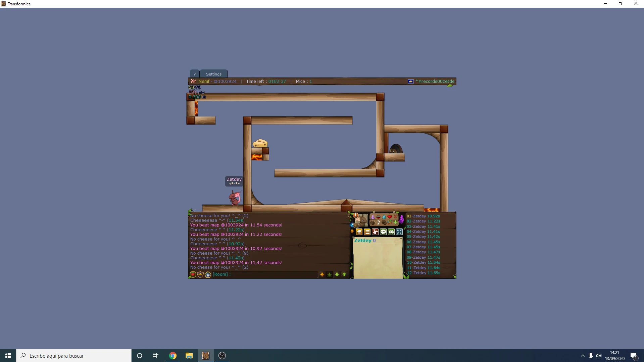Click the bright green down arrow chat button
The width and height of the screenshot is (644, 362).
coord(337,274)
